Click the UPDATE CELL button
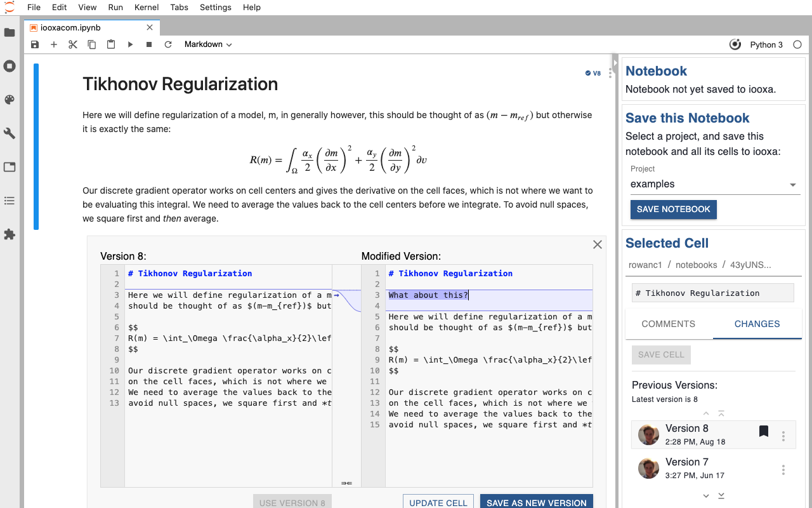812x508 pixels. pos(438,502)
